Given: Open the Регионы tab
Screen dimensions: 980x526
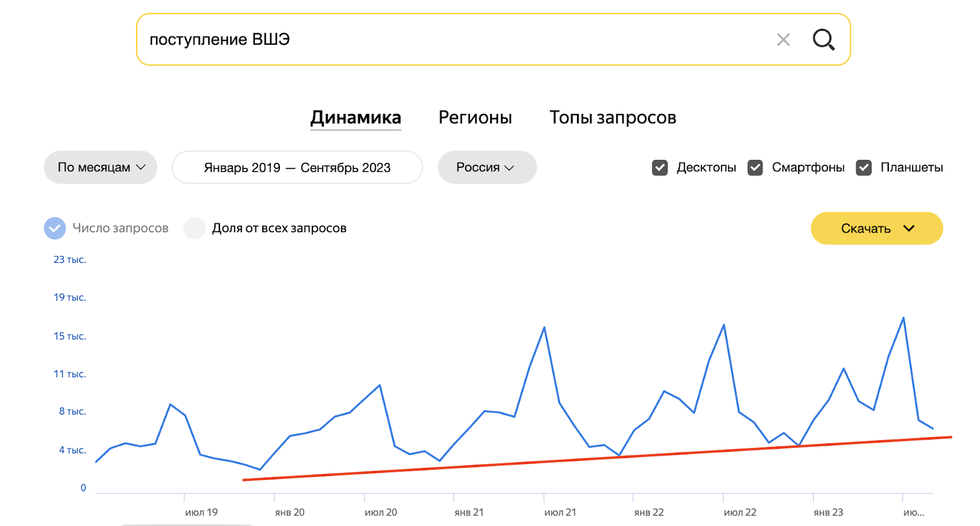Looking at the screenshot, I should pyautogui.click(x=475, y=117).
